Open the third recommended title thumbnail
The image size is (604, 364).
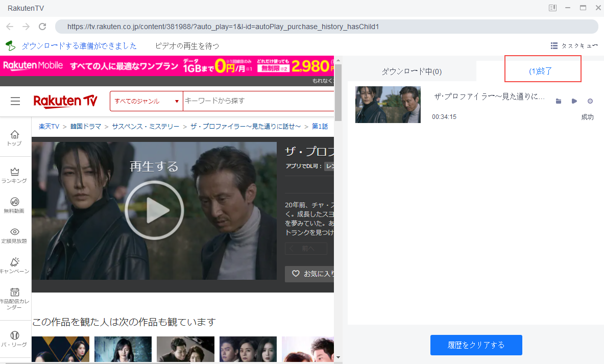point(186,349)
